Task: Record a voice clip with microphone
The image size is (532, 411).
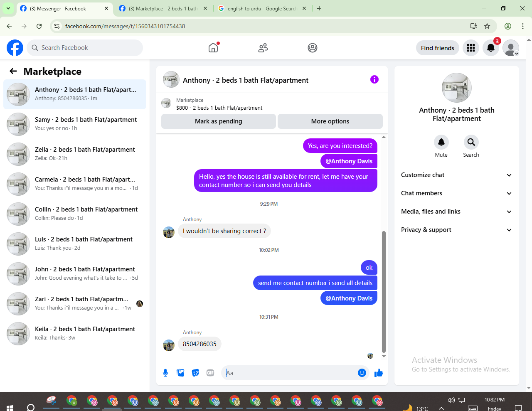Action: 165,373
